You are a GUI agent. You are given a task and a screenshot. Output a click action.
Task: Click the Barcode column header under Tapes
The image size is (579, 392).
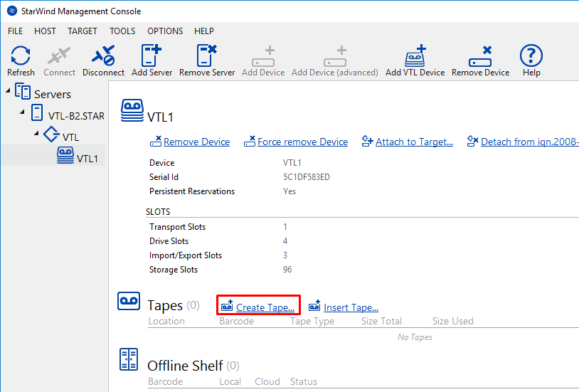pyautogui.click(x=237, y=321)
